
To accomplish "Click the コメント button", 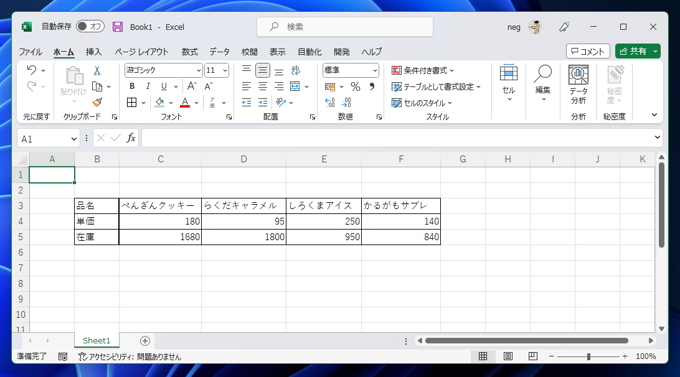I will coord(588,51).
